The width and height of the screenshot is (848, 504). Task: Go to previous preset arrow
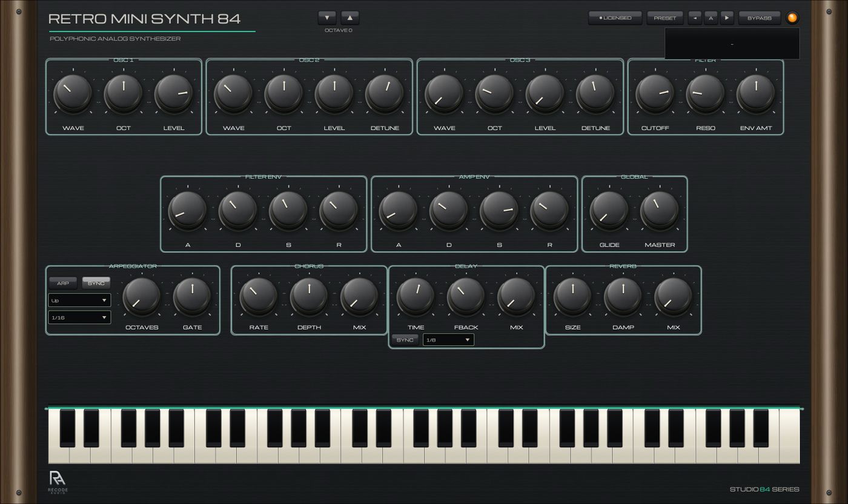(x=695, y=18)
